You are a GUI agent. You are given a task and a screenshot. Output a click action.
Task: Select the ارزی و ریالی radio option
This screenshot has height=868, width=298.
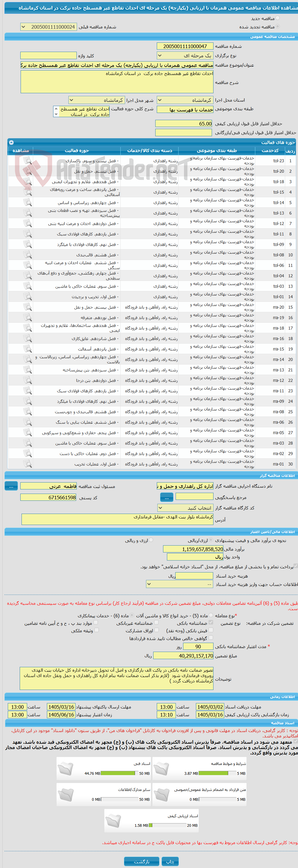click(151, 540)
